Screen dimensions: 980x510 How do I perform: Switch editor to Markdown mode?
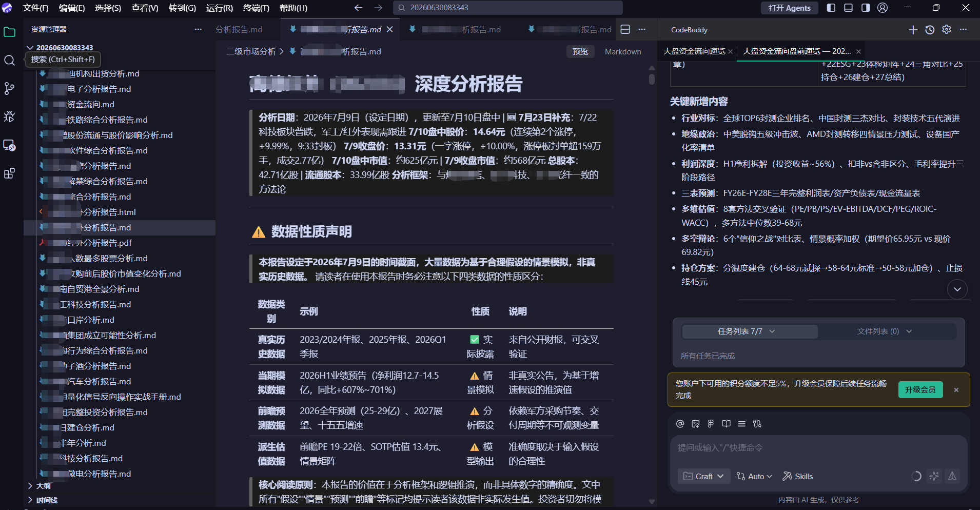(x=623, y=51)
